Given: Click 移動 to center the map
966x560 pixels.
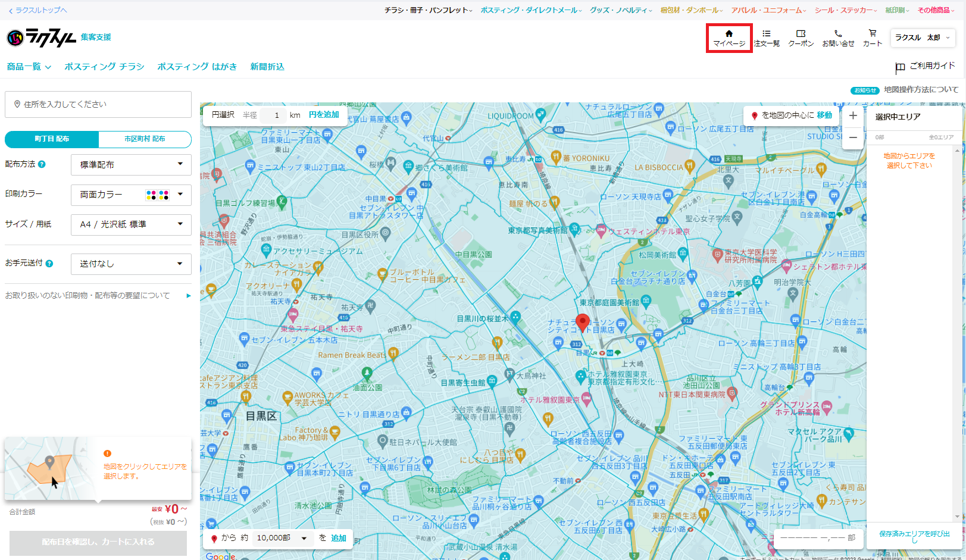Looking at the screenshot, I should pyautogui.click(x=824, y=115).
